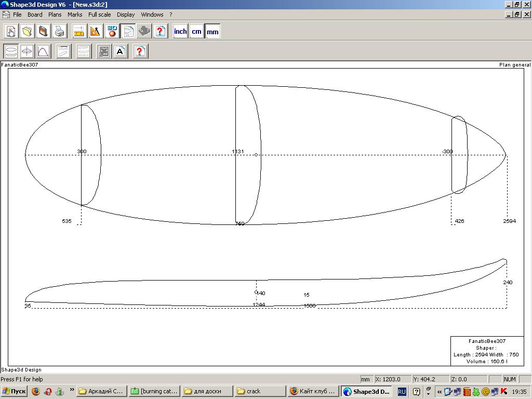Viewport: 532px width, 399px height.
Task: Open the 3D view icon
Action: (112, 32)
